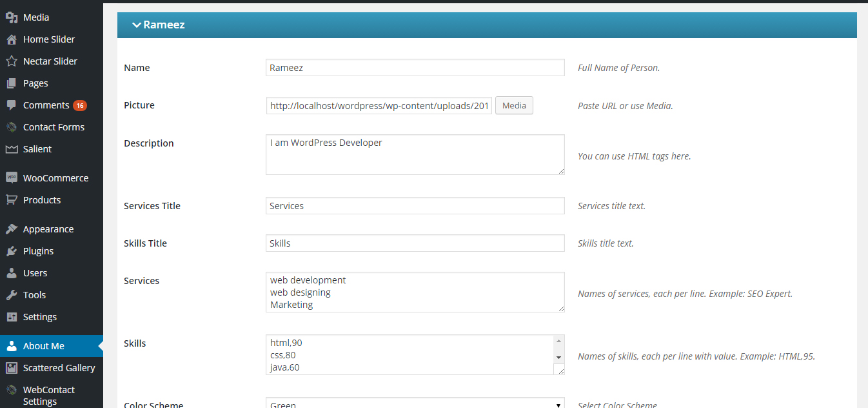
Task: Click the Media sidebar icon
Action: click(x=11, y=17)
